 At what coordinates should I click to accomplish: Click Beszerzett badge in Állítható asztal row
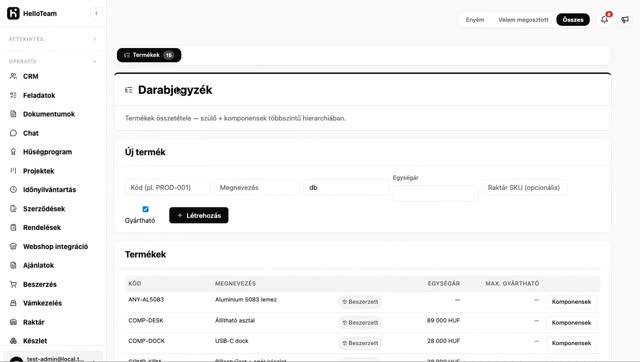point(360,322)
